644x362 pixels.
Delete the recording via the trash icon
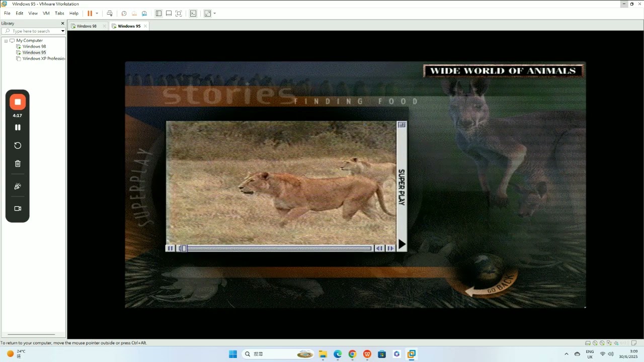[x=18, y=163]
